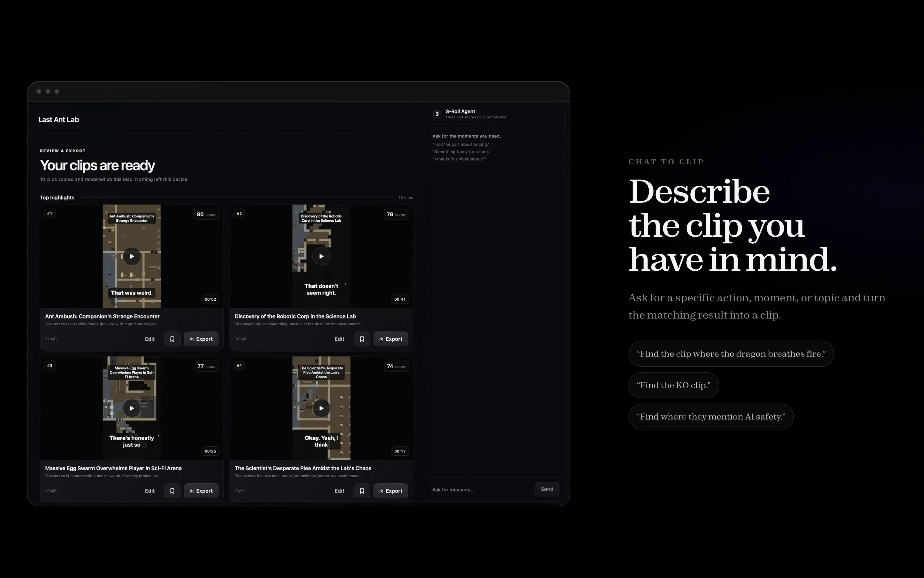Select the dragon breathes fire prompt chip
Image resolution: width=924 pixels, height=578 pixels.
[x=731, y=354]
